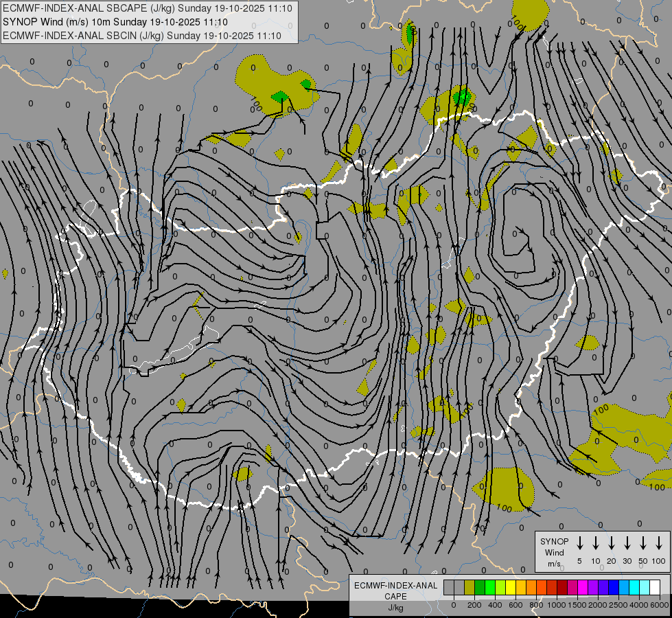Viewport: 672px width, 618px height.
Task: Click the white swatch at the CAPE scale end
Action: pos(655,587)
